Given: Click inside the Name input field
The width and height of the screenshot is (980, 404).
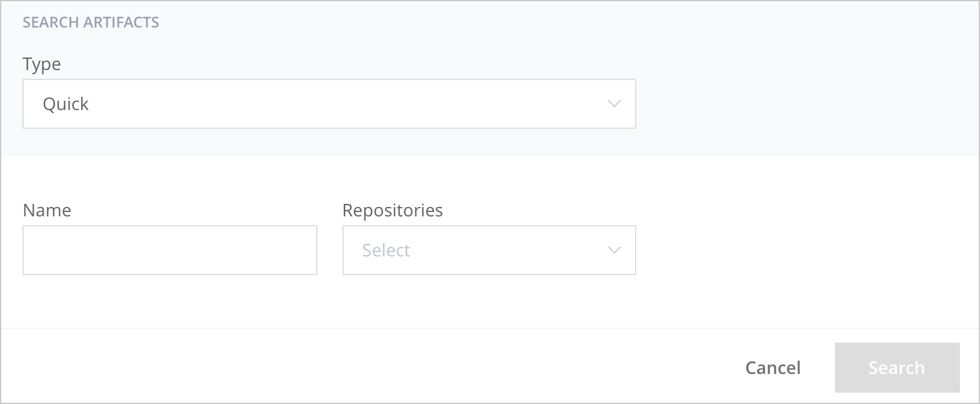Looking at the screenshot, I should coord(169,250).
